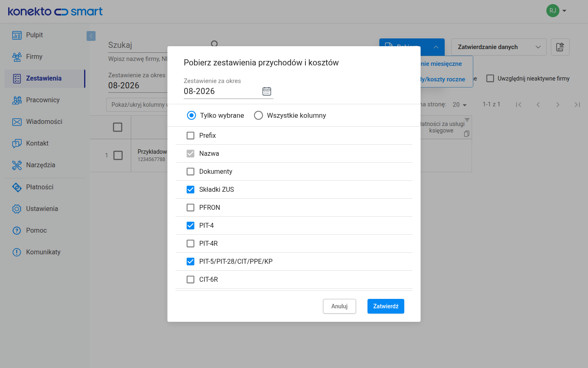Collapse the Pobierz split-button chevron

(x=436, y=47)
